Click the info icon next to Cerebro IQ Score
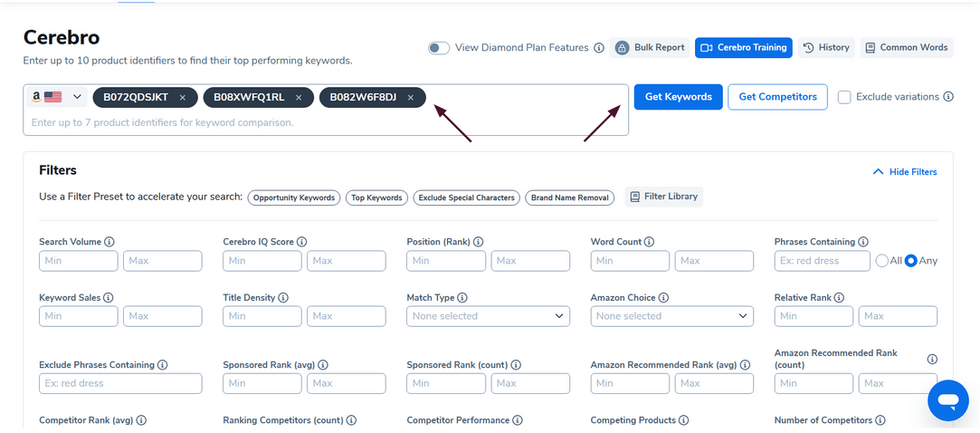The width and height of the screenshot is (980, 433). [x=302, y=242]
